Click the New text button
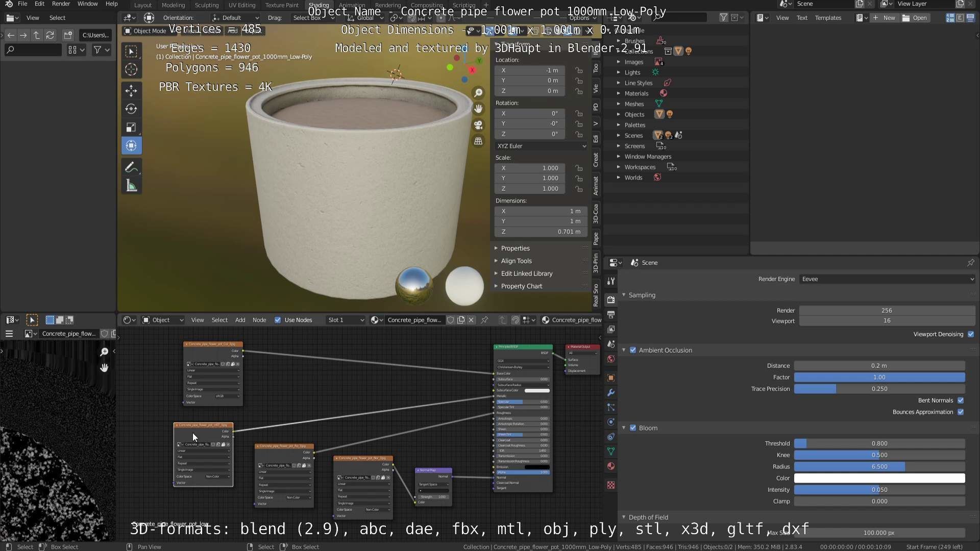Viewport: 980px width, 551px height. tap(885, 18)
